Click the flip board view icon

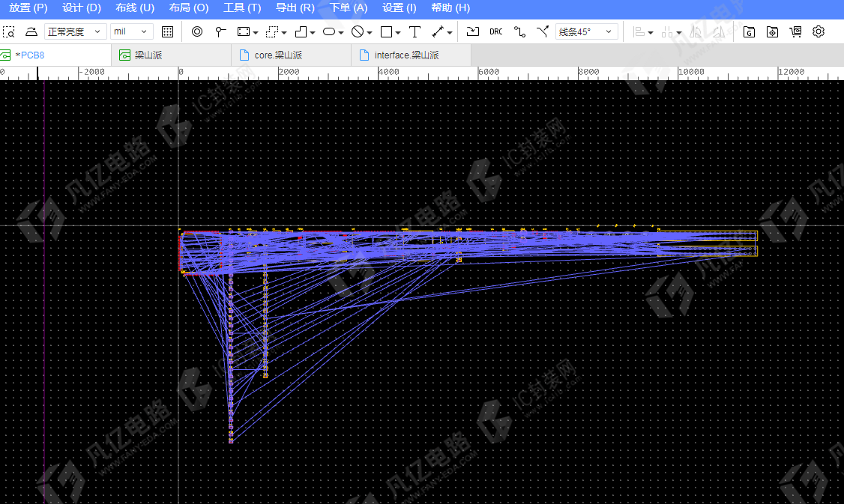pos(31,31)
